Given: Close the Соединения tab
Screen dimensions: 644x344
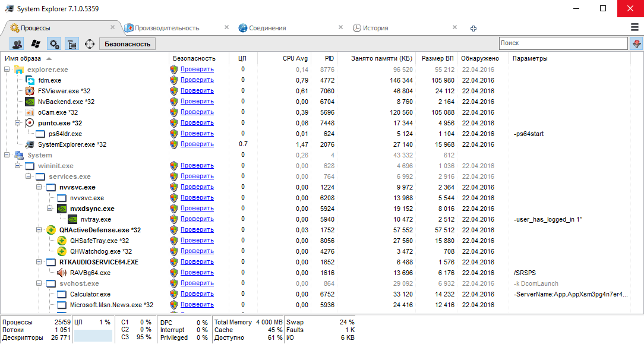Looking at the screenshot, I should pos(340,27).
